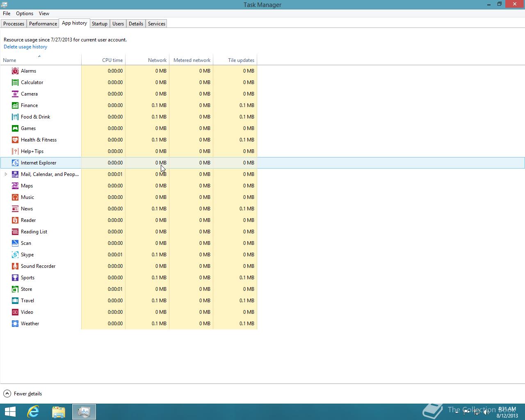The image size is (525, 420).
Task: Open File Explorer from the taskbar
Action: coord(59,412)
